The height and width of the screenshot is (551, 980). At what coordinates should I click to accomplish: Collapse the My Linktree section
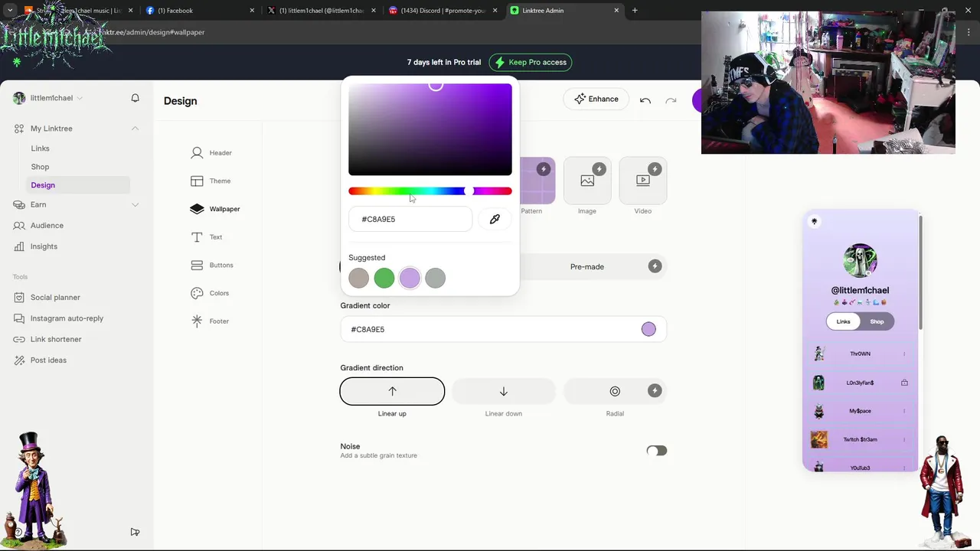(x=135, y=129)
